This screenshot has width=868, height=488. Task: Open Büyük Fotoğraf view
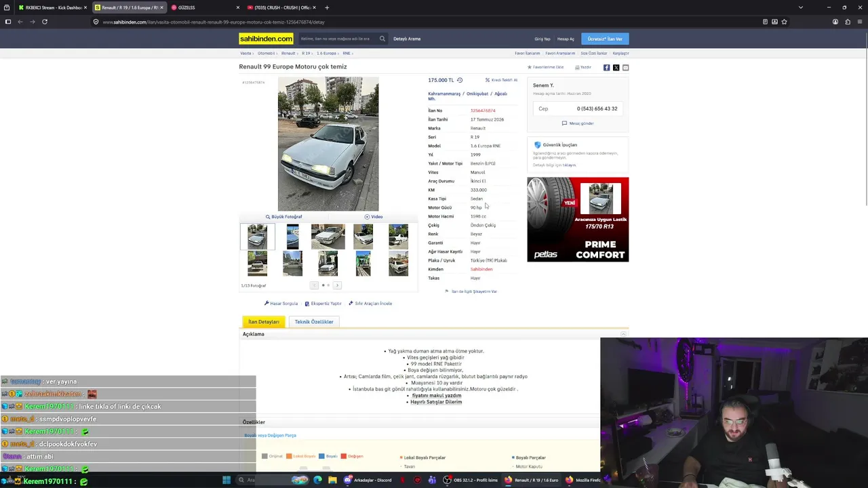pyautogui.click(x=283, y=217)
